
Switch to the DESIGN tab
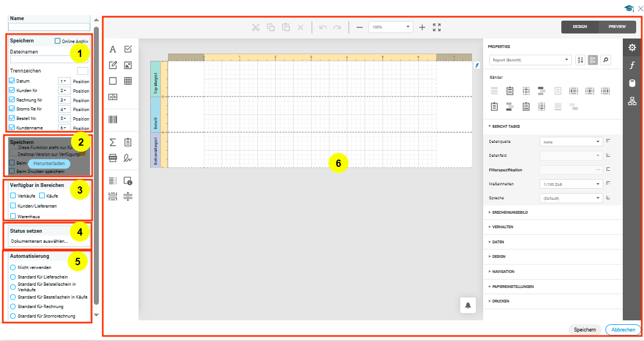point(580,27)
